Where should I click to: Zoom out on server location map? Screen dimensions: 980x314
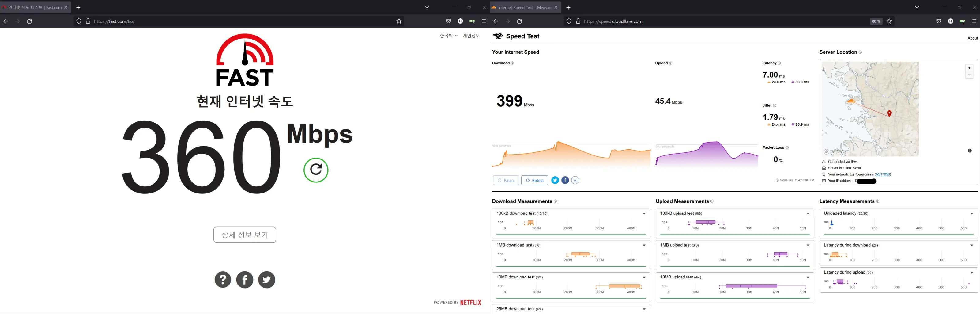(969, 75)
